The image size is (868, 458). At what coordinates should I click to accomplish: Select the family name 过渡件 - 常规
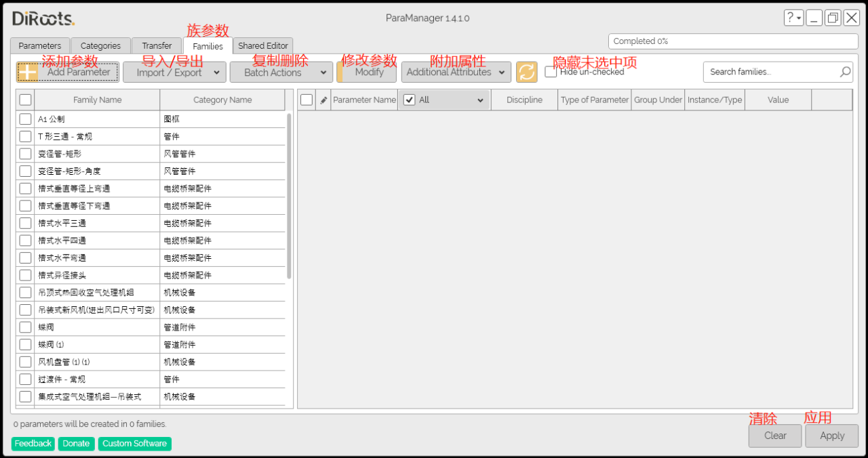tap(62, 379)
